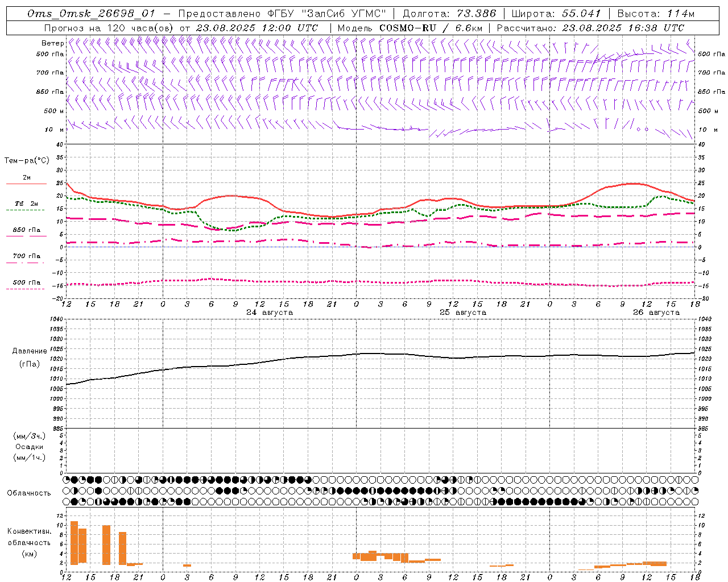Viewport: 728px width, 582px height.
Task: Click the tallest orange convective cloud bar
Action: click(74, 543)
